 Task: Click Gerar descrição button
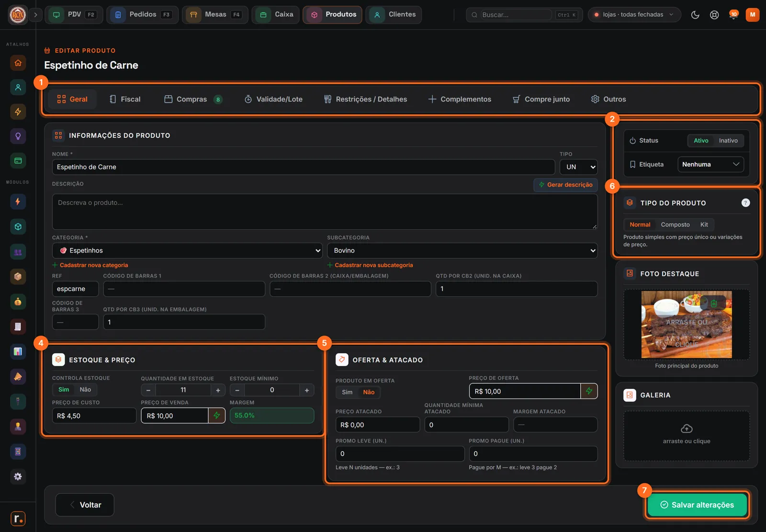coord(565,185)
